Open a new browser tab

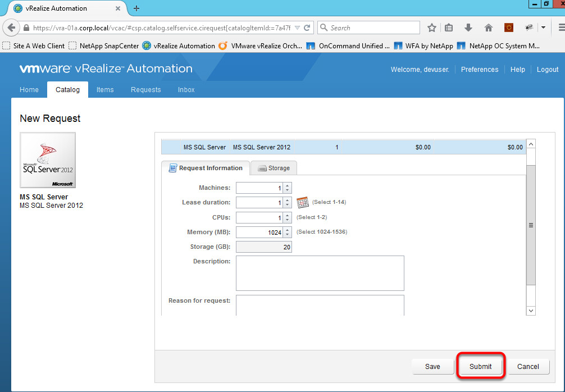point(136,8)
